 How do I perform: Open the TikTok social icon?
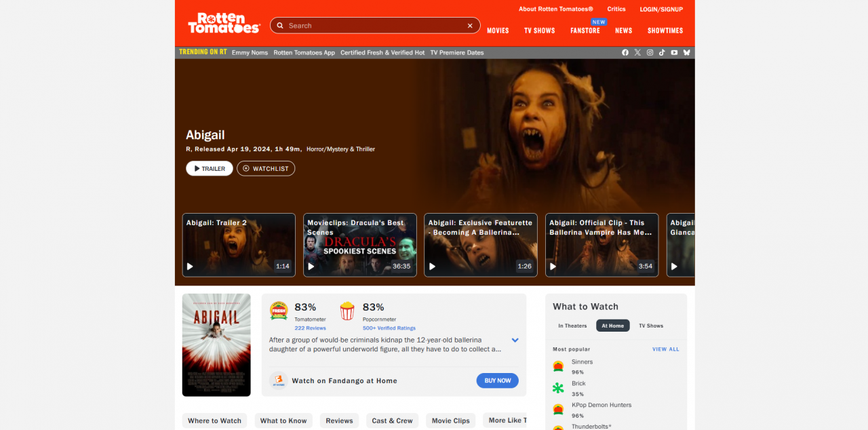pyautogui.click(x=662, y=52)
